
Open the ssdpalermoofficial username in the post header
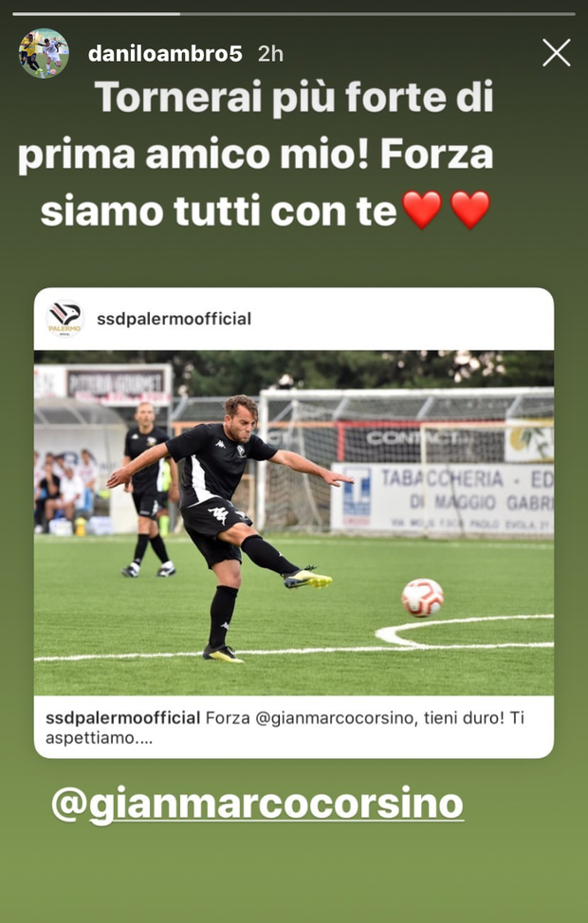[x=175, y=319]
